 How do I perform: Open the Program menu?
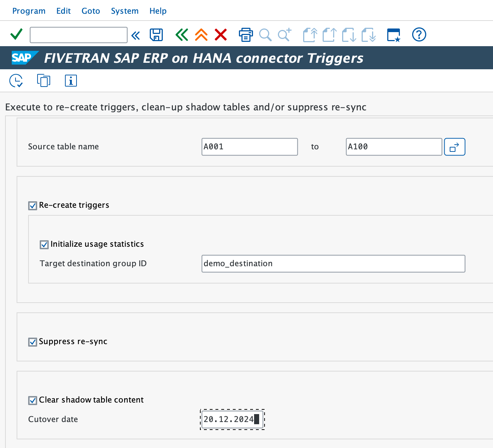pos(29,11)
